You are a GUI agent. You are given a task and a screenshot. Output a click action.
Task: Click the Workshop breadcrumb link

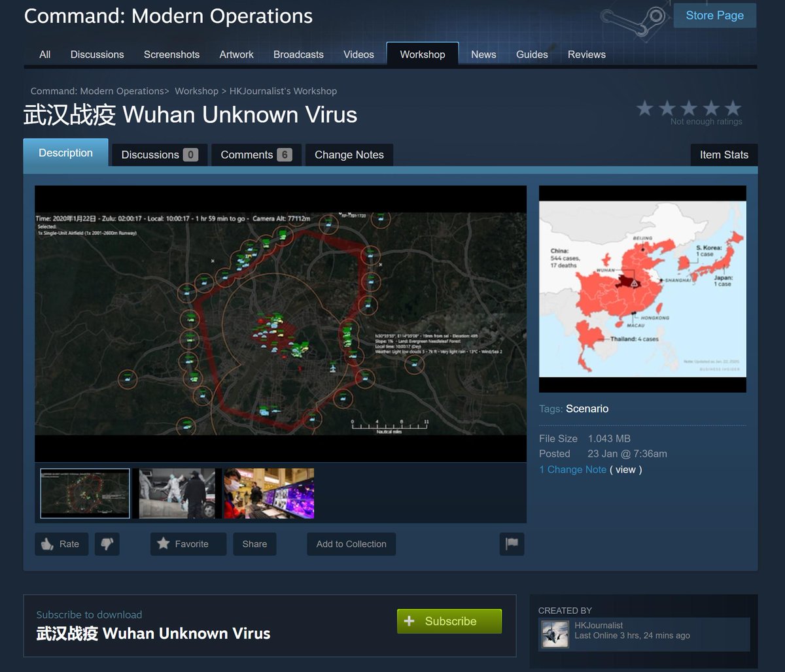coord(196,91)
